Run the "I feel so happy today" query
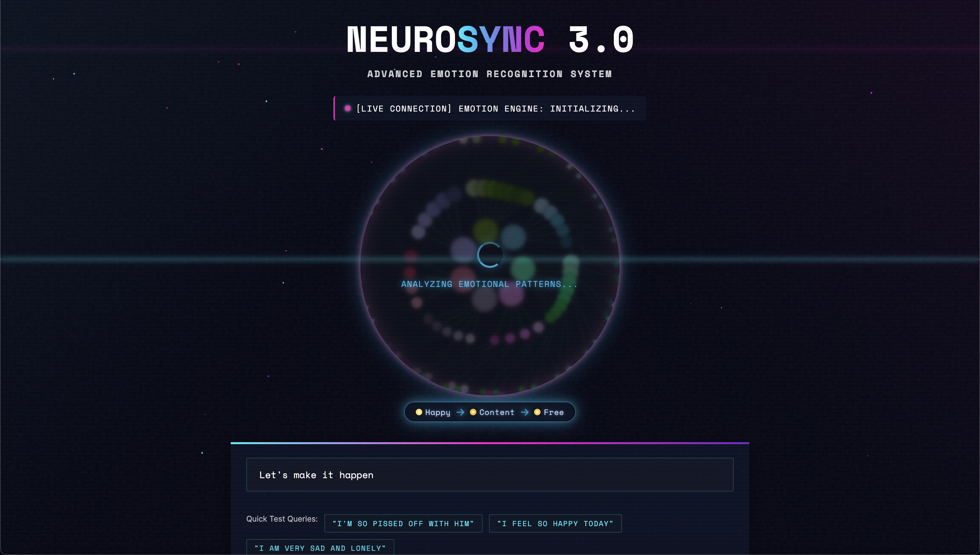This screenshot has width=980, height=555. click(555, 524)
